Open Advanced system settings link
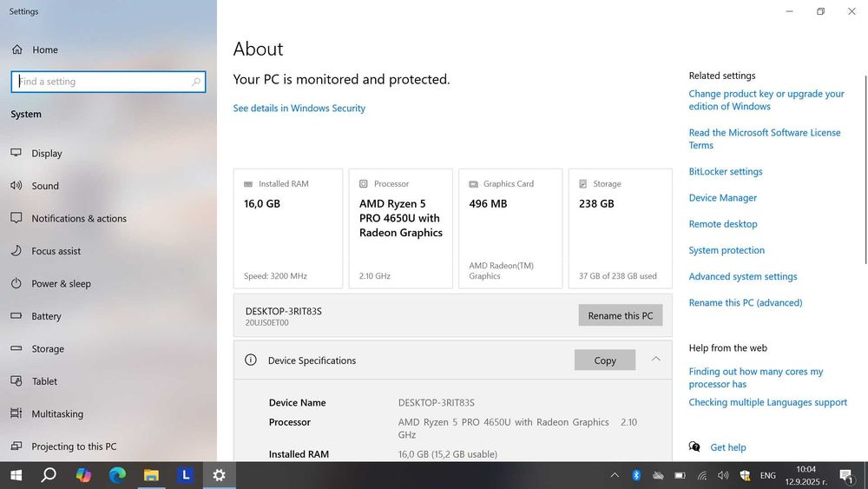The height and width of the screenshot is (489, 868). [743, 276]
